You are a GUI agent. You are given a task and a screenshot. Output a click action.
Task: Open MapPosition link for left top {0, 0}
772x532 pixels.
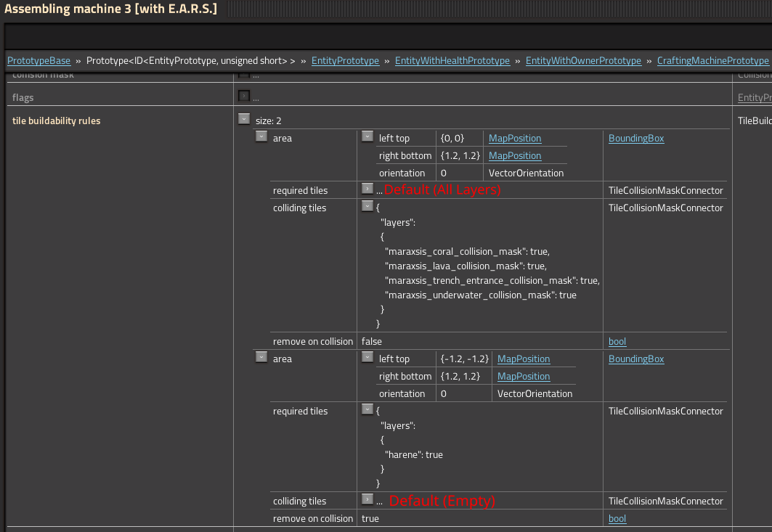[514, 139]
